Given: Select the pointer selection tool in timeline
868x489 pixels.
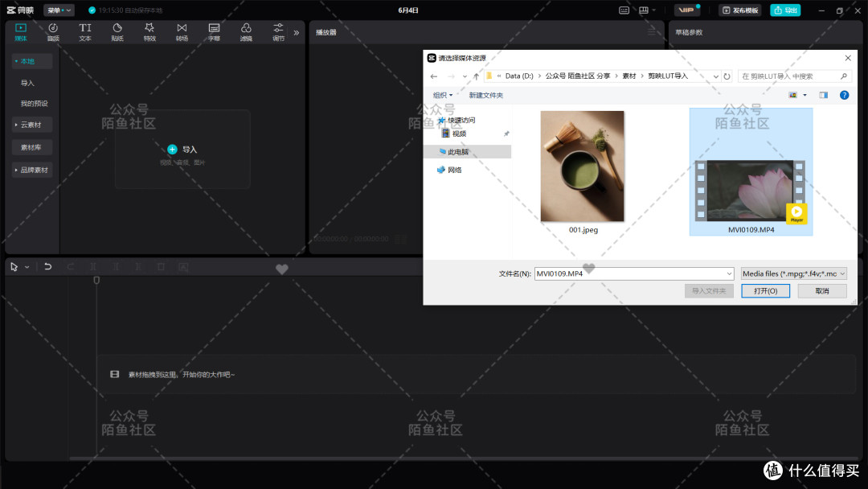Looking at the screenshot, I should (14, 267).
